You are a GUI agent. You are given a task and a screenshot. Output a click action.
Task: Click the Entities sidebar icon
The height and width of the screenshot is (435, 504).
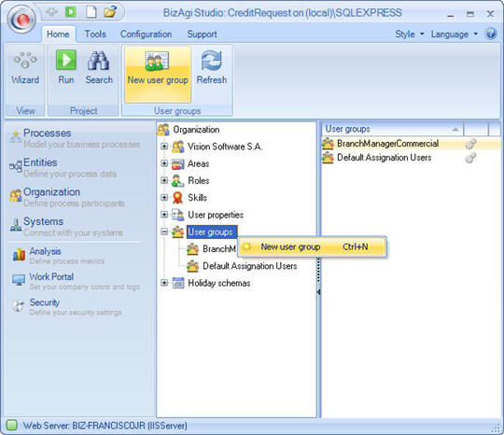coord(15,166)
